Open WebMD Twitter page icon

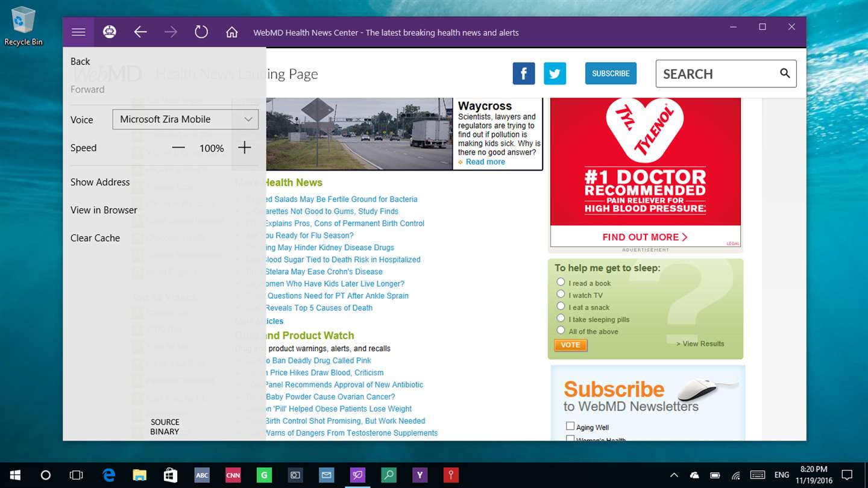555,74
